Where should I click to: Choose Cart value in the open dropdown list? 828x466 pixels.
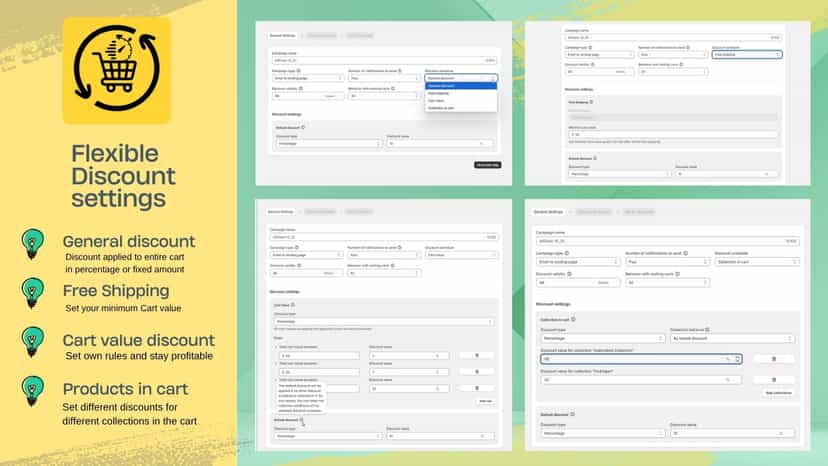[461, 100]
